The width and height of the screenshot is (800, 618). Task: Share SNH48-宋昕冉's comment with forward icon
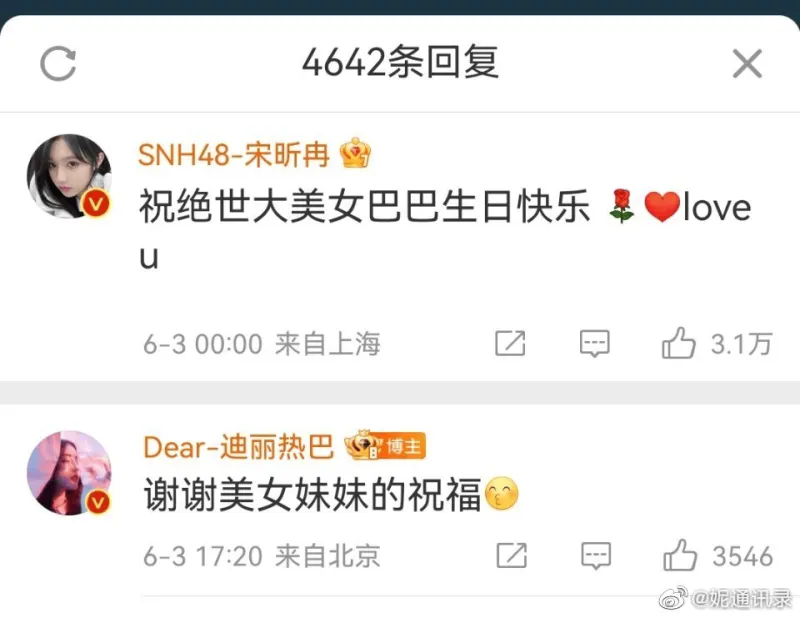(510, 343)
